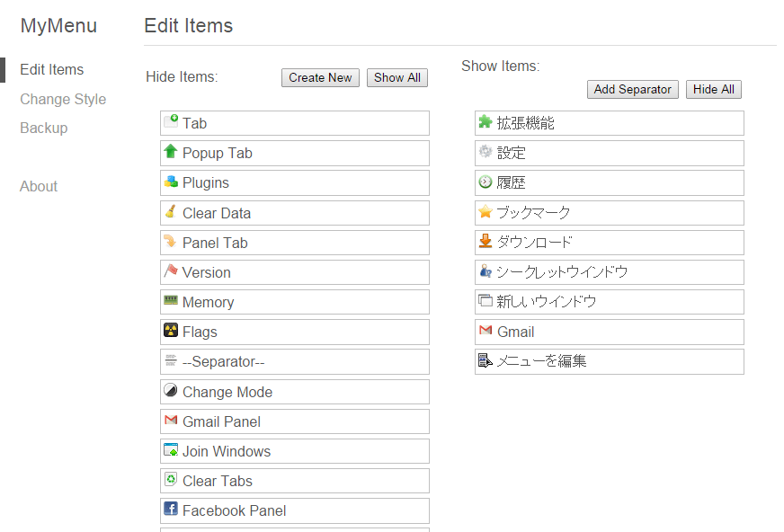Click the history clock icon
The height and width of the screenshot is (532, 784).
pos(485,182)
